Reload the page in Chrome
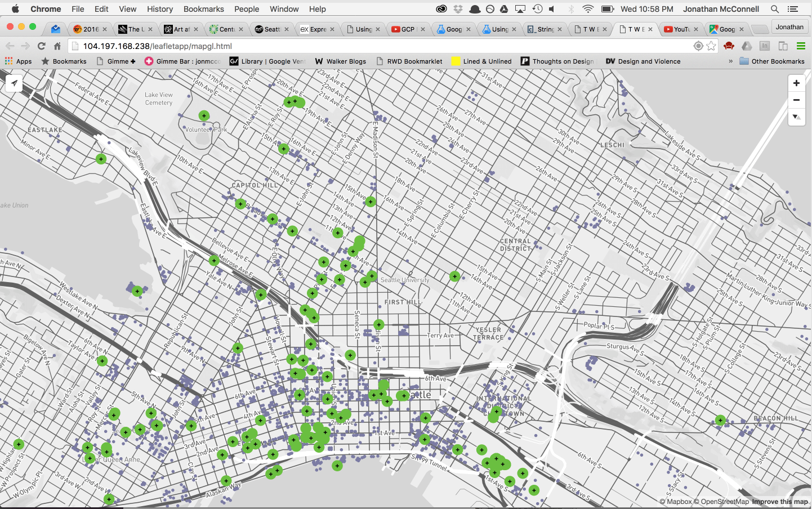812x509 pixels. click(x=41, y=46)
